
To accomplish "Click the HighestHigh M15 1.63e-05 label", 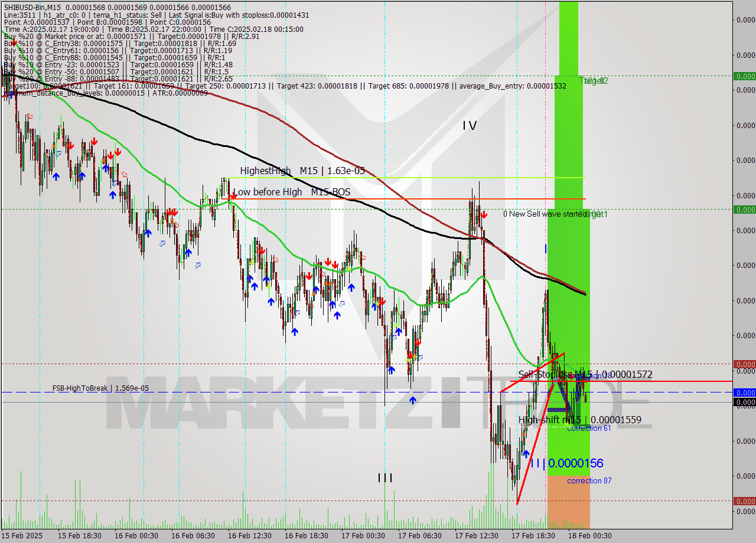I will [302, 171].
